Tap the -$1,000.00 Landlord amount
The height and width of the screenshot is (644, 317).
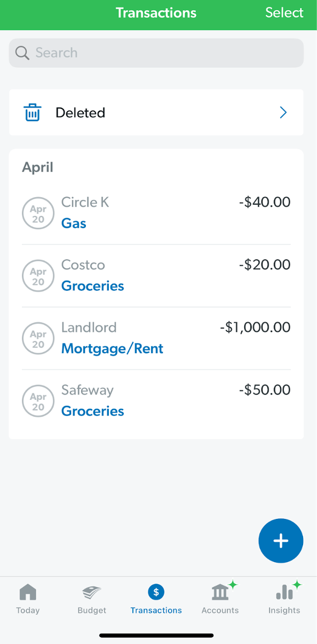pos(255,327)
